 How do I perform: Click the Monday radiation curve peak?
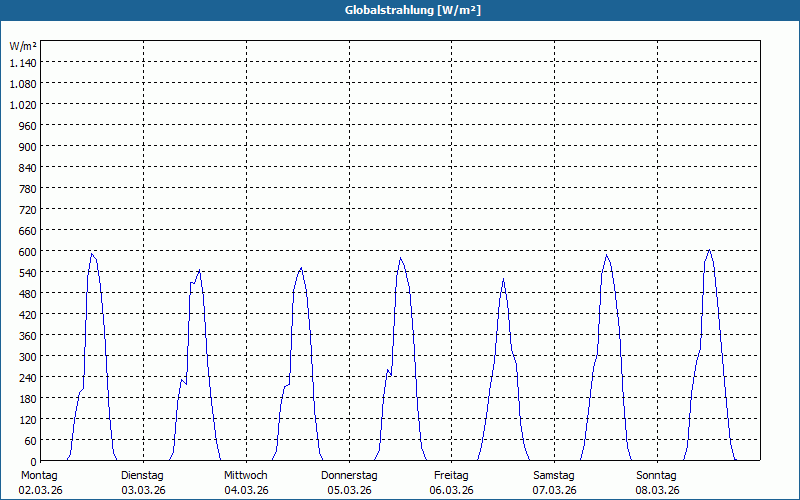tap(92, 254)
